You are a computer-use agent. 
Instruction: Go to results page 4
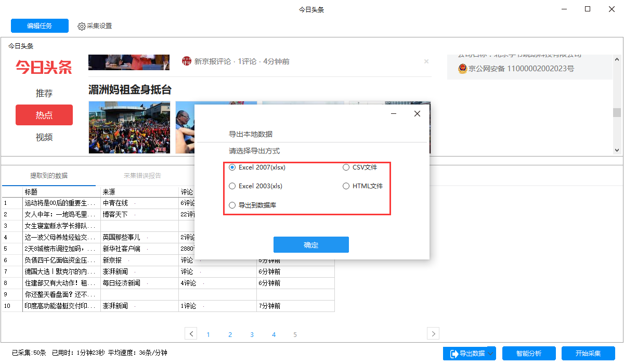[274, 334]
